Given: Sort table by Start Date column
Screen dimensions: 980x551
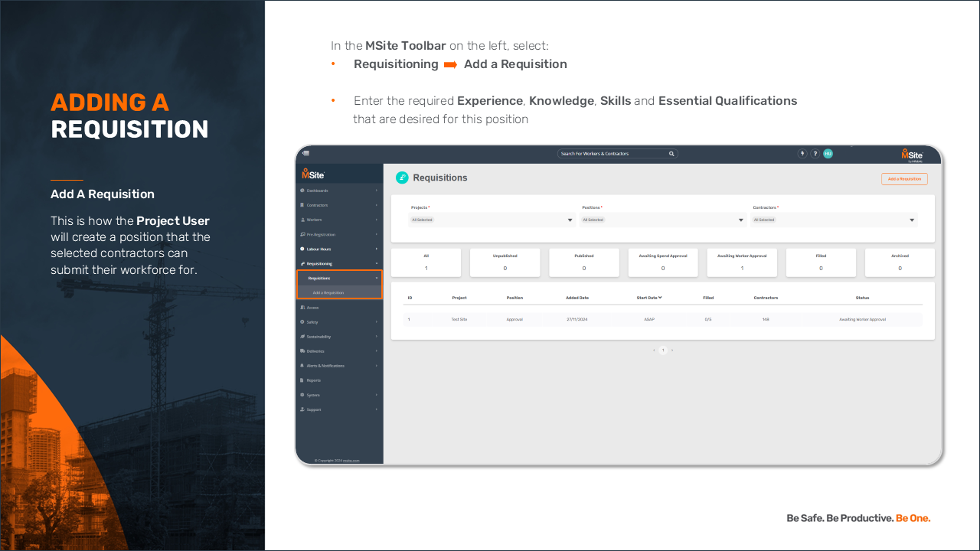Looking at the screenshot, I should click(x=649, y=298).
